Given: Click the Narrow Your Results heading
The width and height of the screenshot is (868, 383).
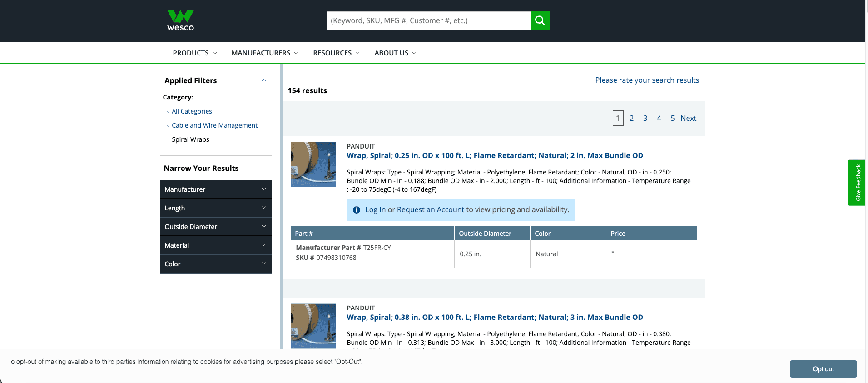Looking at the screenshot, I should 201,168.
